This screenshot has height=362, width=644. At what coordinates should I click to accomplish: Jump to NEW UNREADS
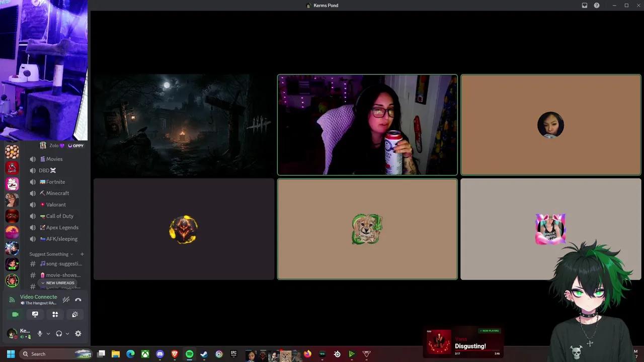pos(57,283)
